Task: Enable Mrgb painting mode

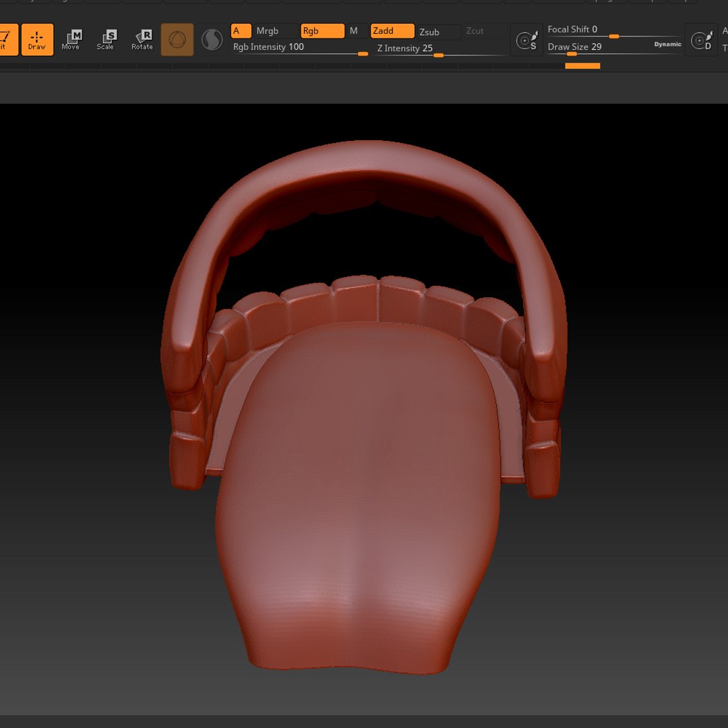Action: (276, 31)
